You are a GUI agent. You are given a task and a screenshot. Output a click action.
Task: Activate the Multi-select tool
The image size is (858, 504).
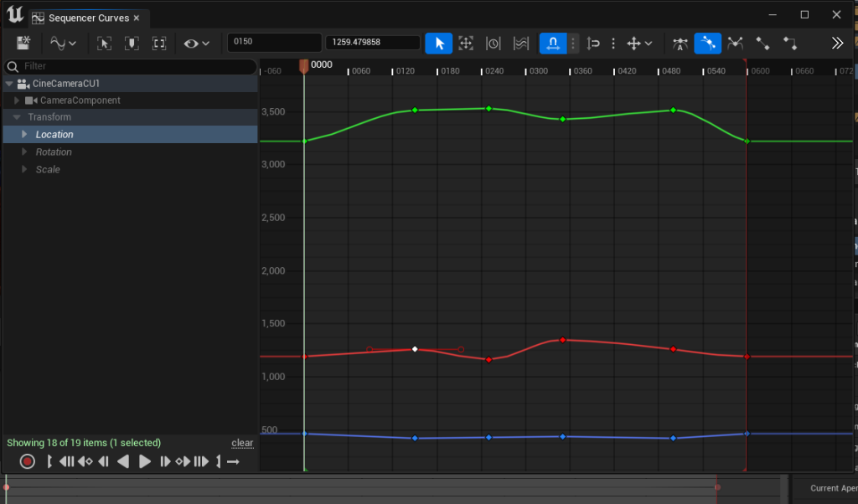(521, 43)
